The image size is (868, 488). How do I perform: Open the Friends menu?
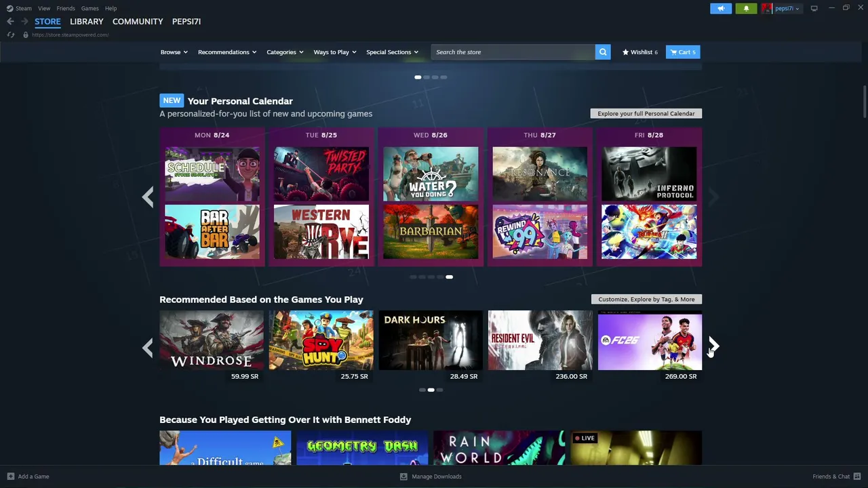(66, 8)
